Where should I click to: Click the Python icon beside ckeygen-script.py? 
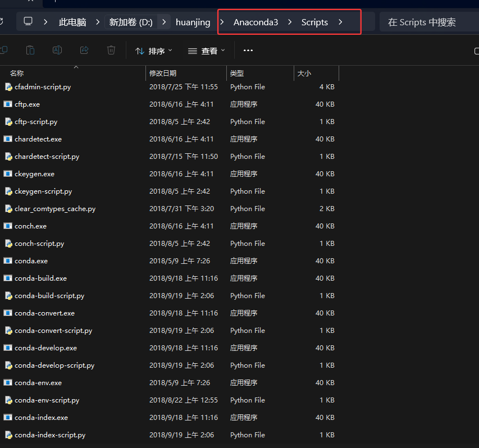(8, 191)
